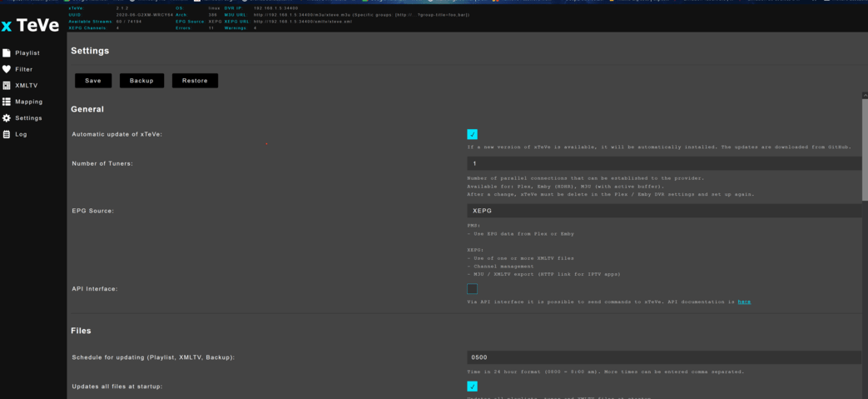This screenshot has width=868, height=399.
Task: Click the 'Automatic update of xTeVe:' label
Action: pyautogui.click(x=117, y=134)
